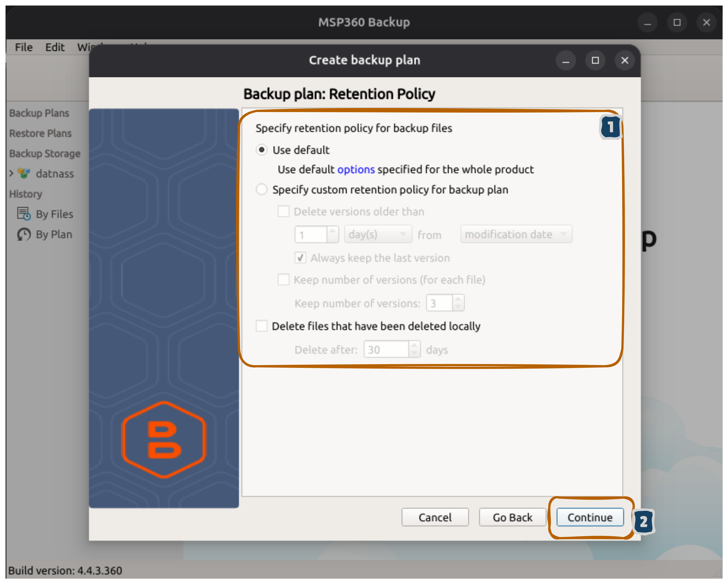Screen dimensions: 728x584
Task: Click the datnass storage account icon
Action: [24, 173]
